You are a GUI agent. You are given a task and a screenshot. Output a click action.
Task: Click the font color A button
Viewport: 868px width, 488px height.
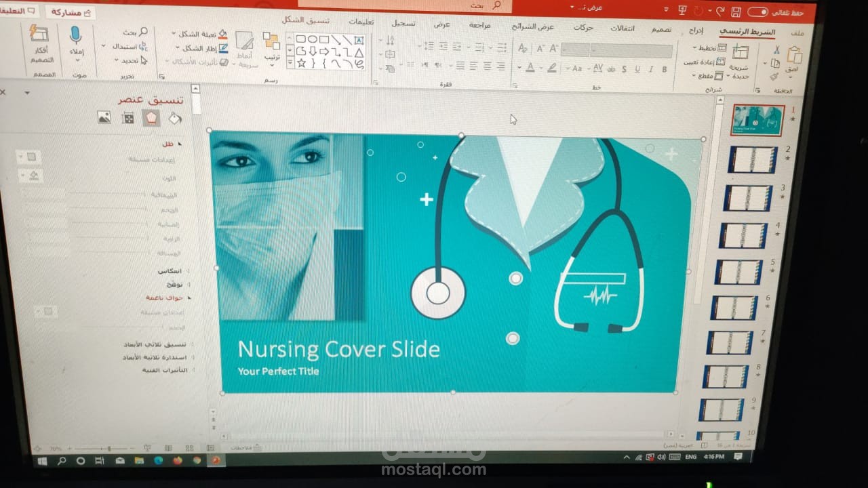tap(531, 68)
